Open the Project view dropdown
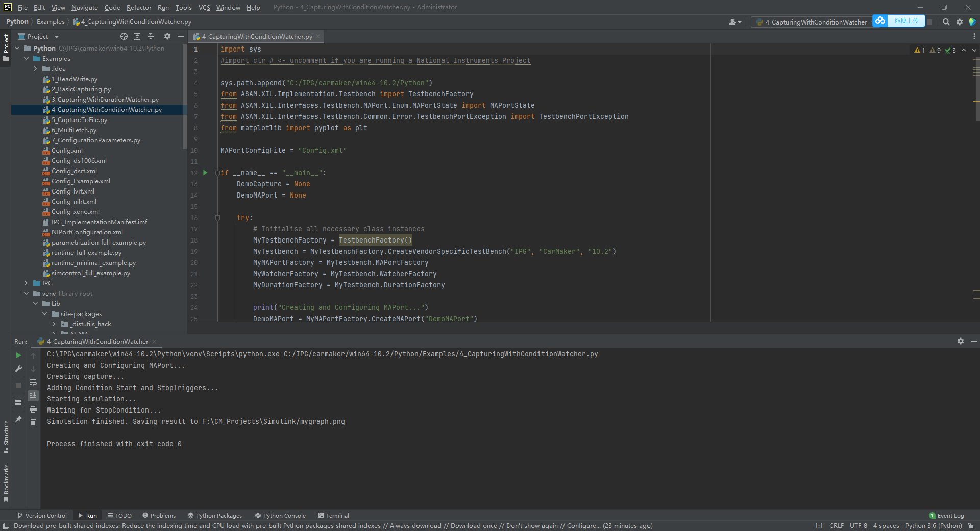This screenshot has width=980, height=531. click(x=56, y=36)
